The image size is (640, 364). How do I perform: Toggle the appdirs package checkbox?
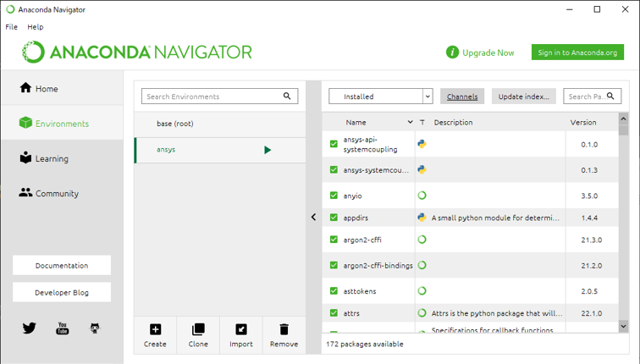coord(334,218)
